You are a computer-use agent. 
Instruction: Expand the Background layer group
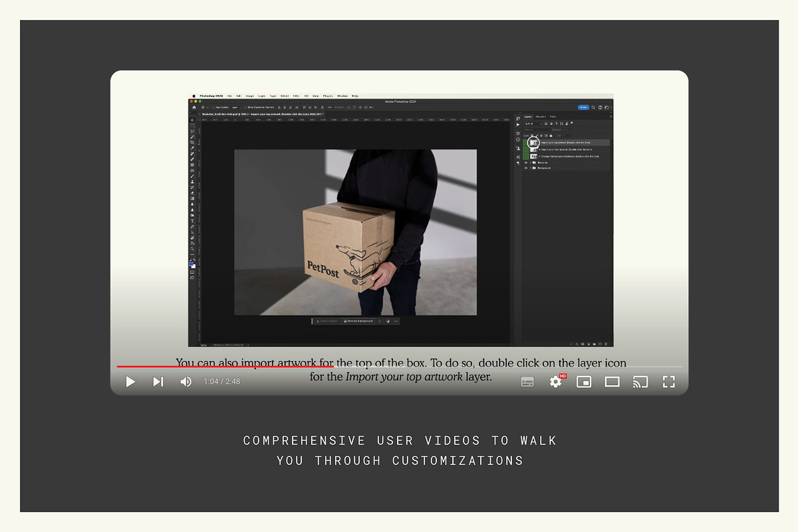(x=531, y=168)
